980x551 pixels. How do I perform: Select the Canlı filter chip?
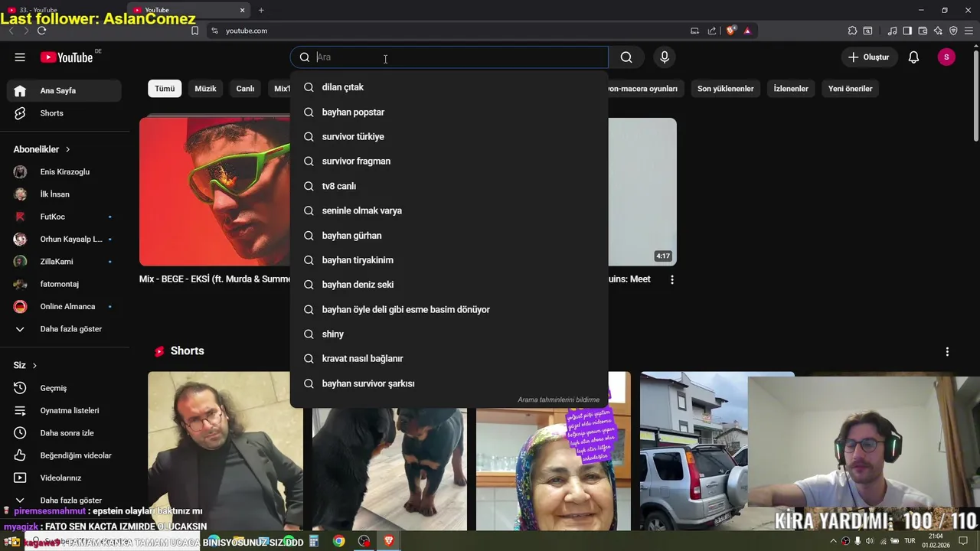[x=245, y=89]
